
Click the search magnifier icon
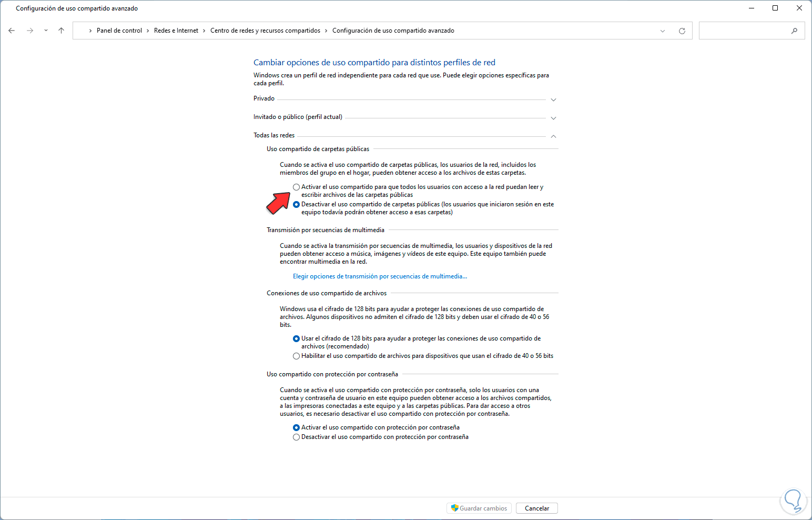(794, 31)
